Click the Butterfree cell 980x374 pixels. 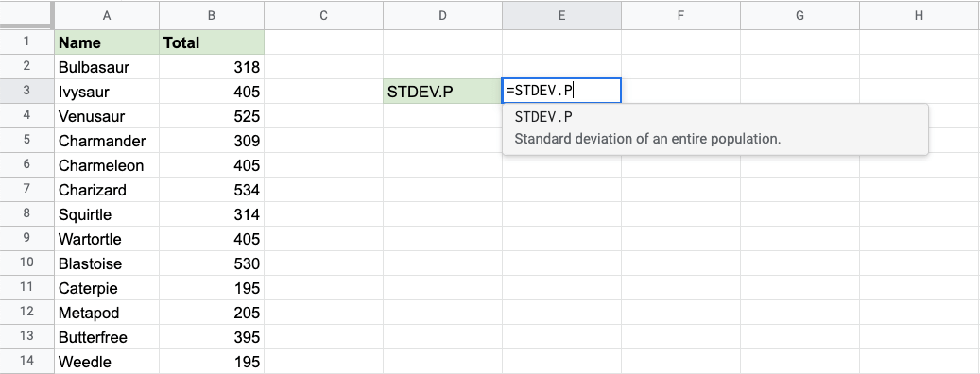(x=107, y=337)
